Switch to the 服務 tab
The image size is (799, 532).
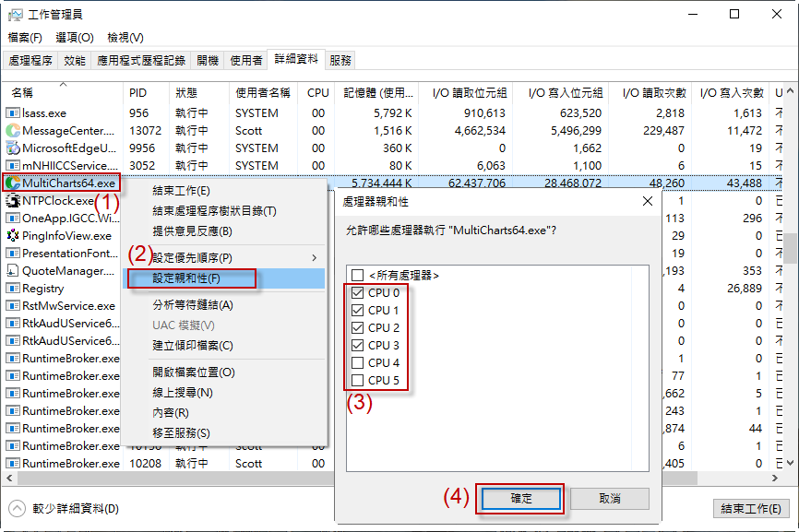tap(340, 61)
